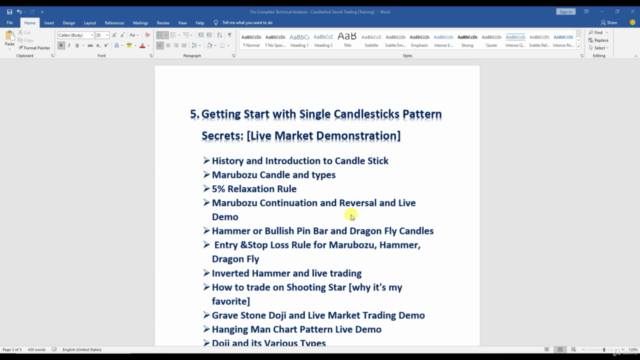This screenshot has height=360, width=640.
Task: Click word count in status bar
Action: [x=37, y=350]
